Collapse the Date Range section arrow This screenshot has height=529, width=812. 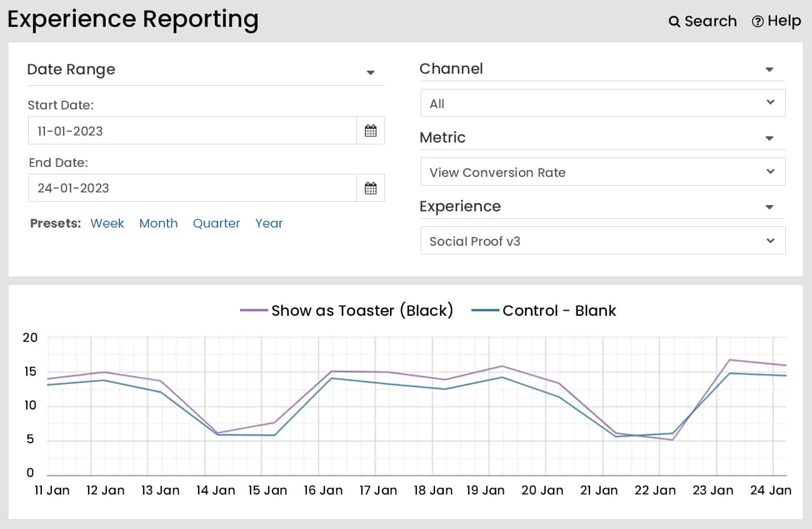[x=371, y=73]
